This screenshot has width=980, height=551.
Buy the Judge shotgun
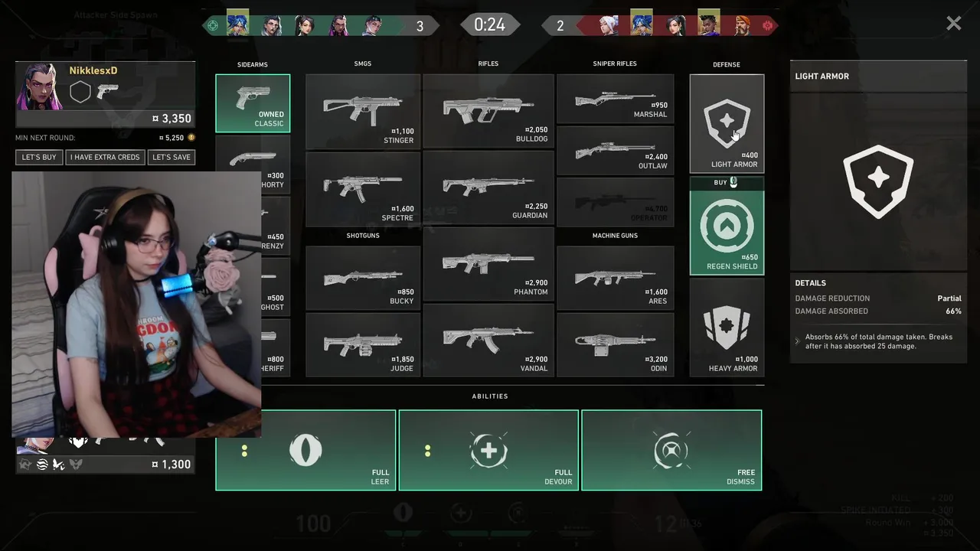pyautogui.click(x=363, y=344)
